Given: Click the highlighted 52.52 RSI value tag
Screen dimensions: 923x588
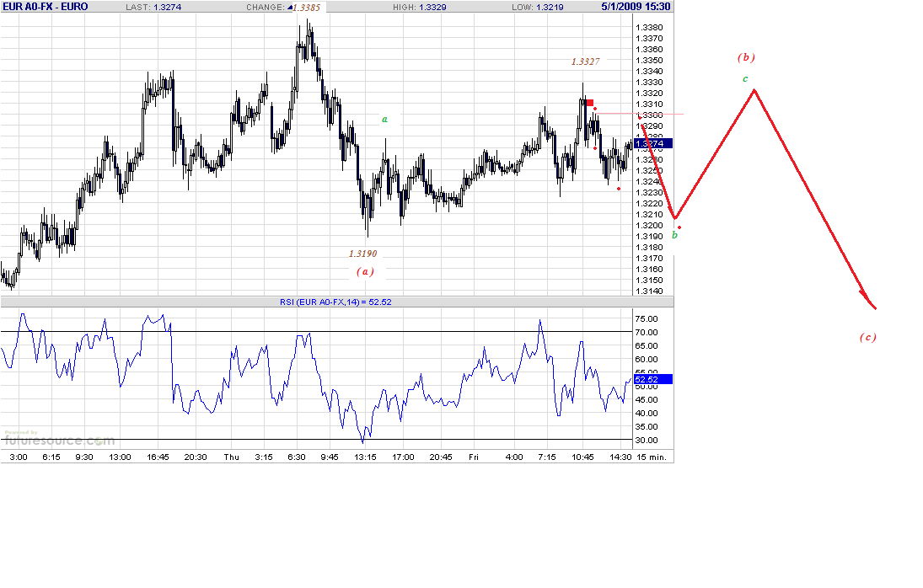Looking at the screenshot, I should (652, 379).
